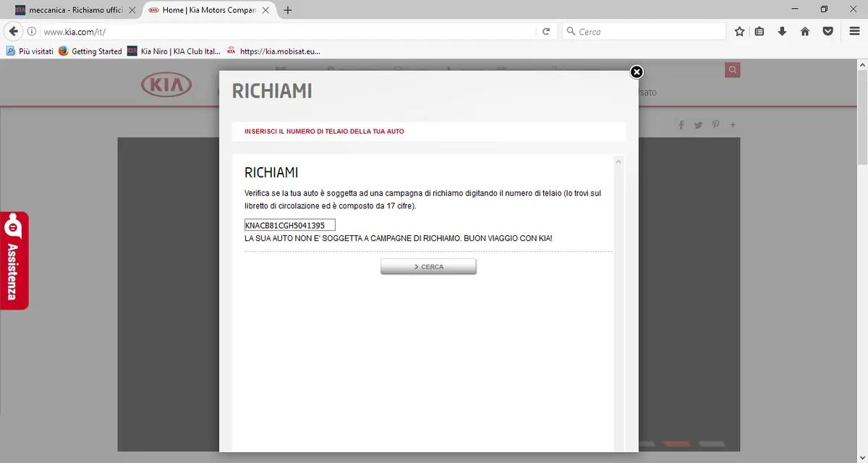Click the page scrollbar's up arrow
The width and height of the screenshot is (868, 463).
(861, 64)
